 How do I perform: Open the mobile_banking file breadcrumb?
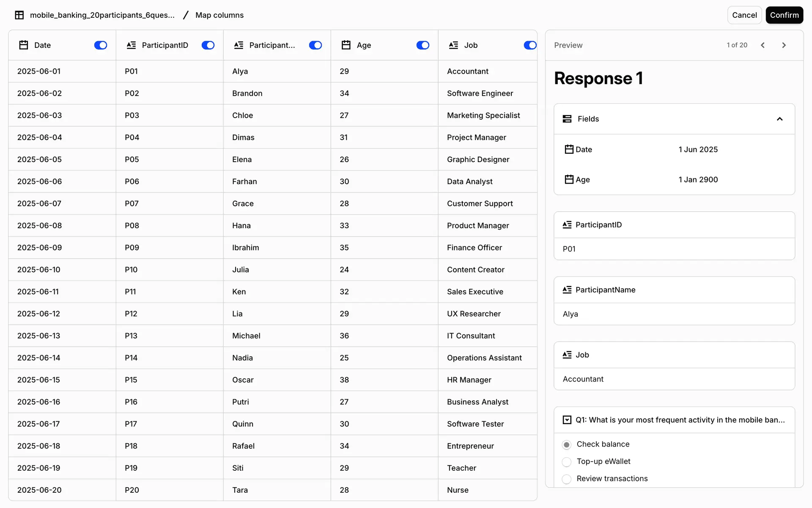pyautogui.click(x=102, y=15)
